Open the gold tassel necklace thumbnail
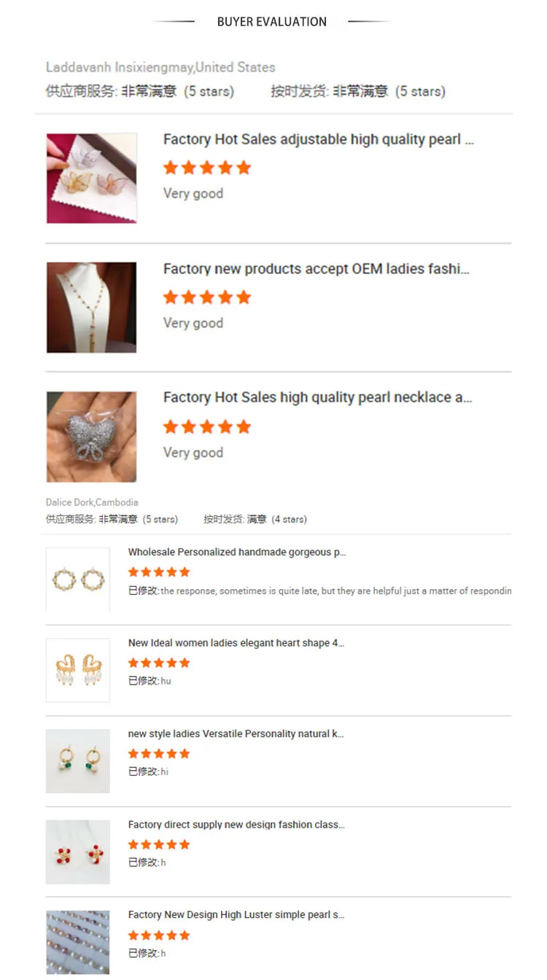The image size is (547, 980). pos(91,307)
